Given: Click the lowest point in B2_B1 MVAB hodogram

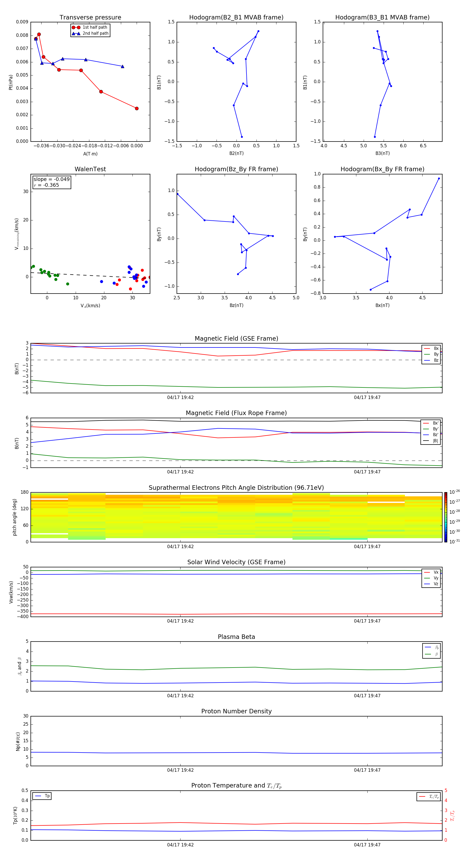Looking at the screenshot, I should (x=242, y=137).
